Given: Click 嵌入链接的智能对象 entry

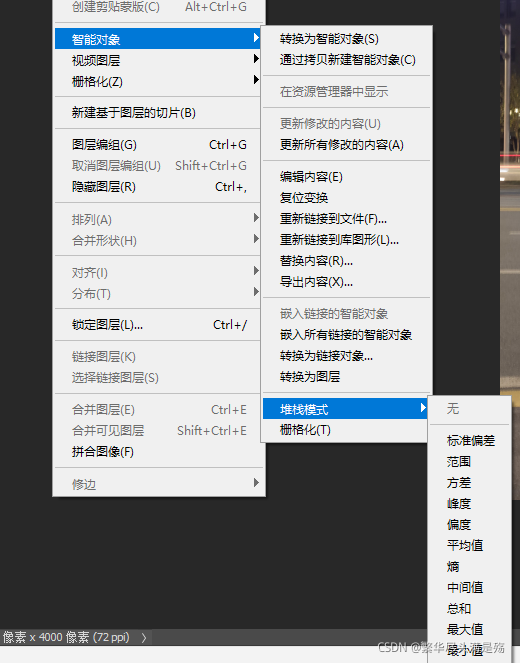Looking at the screenshot, I should click(346, 314).
